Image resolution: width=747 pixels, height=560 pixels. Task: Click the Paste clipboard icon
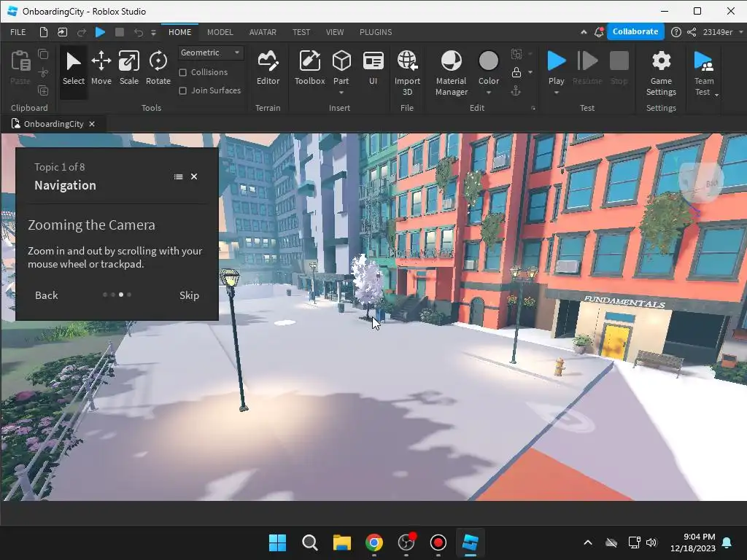(20, 62)
